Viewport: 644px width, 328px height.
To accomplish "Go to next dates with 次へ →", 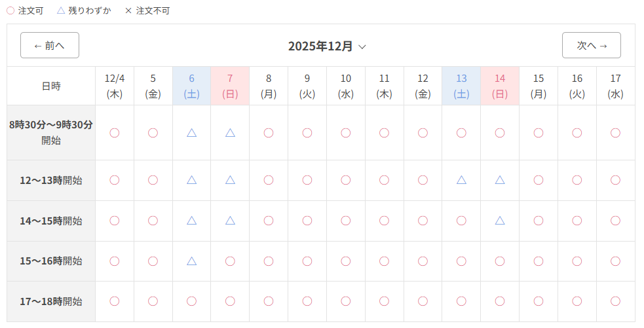I will coord(592,45).
